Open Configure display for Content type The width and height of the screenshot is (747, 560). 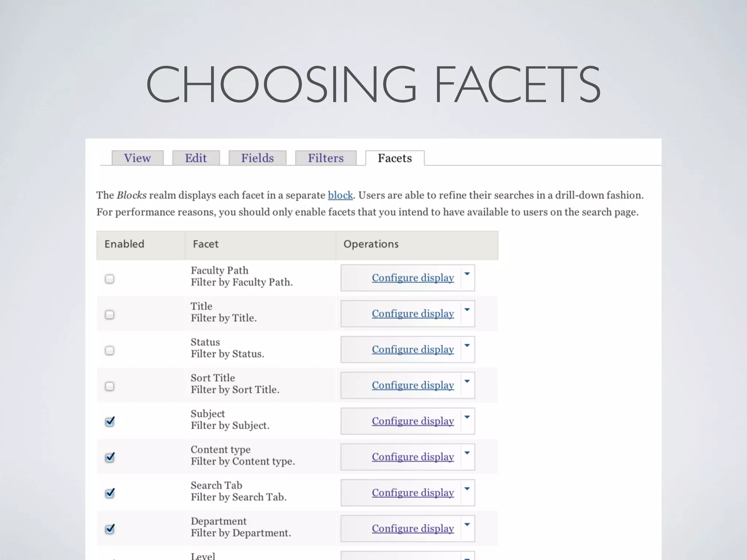413,457
